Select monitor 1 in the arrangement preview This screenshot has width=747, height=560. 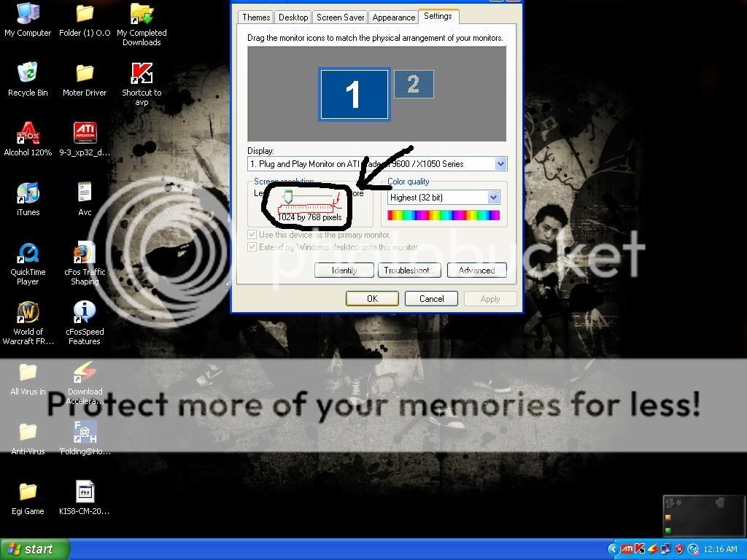(x=354, y=94)
